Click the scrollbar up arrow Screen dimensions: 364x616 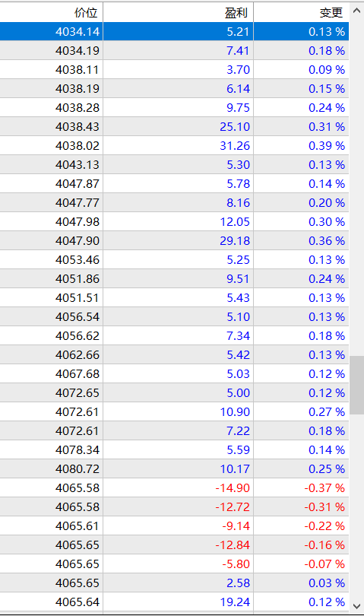click(x=356, y=11)
